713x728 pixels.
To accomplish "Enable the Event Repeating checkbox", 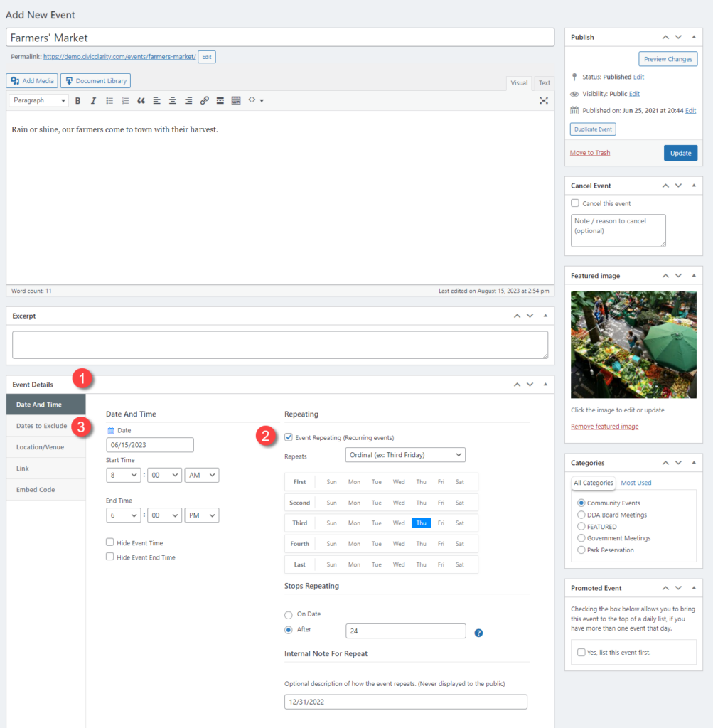I will (x=289, y=437).
